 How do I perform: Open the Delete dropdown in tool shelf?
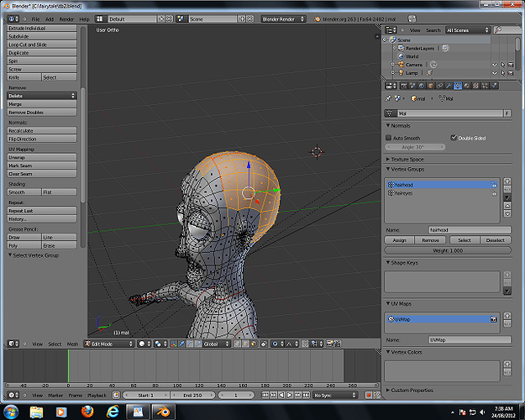(x=42, y=96)
